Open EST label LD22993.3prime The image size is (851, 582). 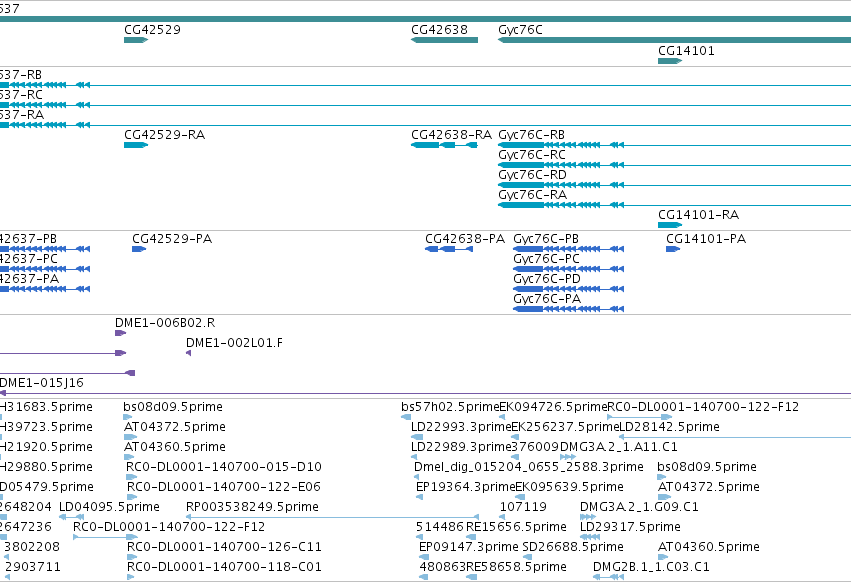pyautogui.click(x=461, y=427)
